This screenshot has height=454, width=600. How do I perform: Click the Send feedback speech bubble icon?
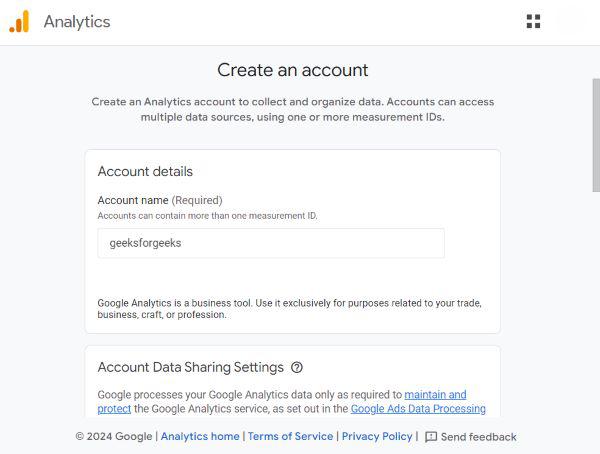coord(431,437)
